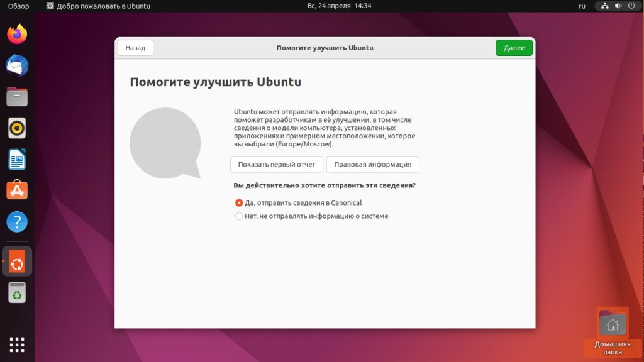This screenshot has height=362, width=644.
Task: Click 'Обзор' activities in top bar
Action: tap(18, 6)
